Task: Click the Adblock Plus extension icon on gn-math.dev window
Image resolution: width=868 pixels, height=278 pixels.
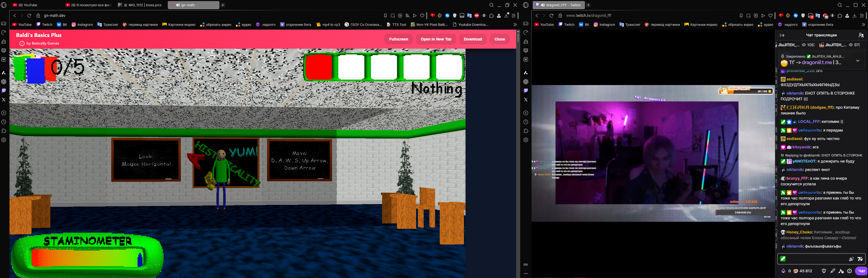Action: tap(476, 15)
